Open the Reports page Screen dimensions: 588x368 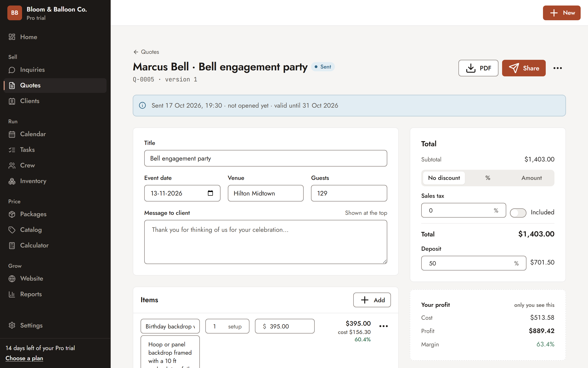[x=55, y=294]
